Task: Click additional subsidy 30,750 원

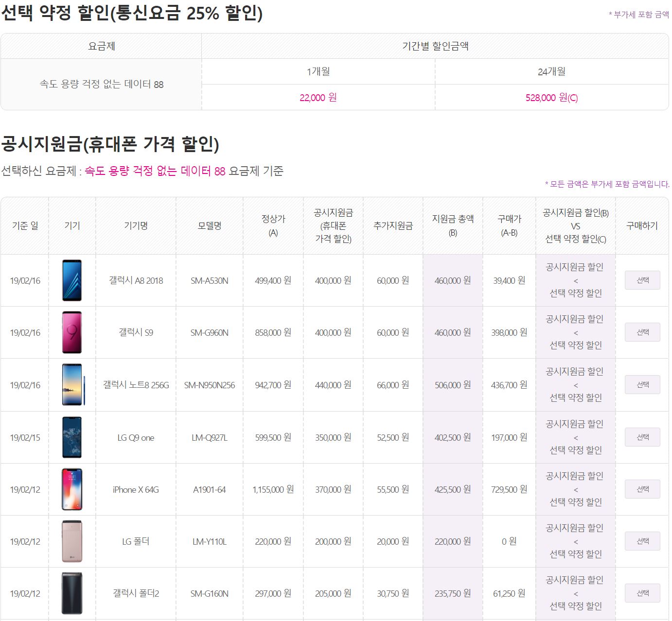Action: coord(393,593)
